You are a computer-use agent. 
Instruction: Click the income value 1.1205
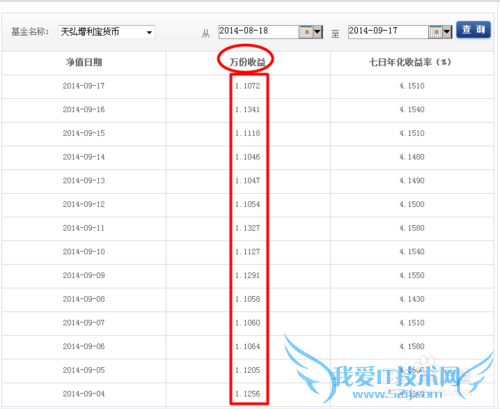tap(247, 370)
